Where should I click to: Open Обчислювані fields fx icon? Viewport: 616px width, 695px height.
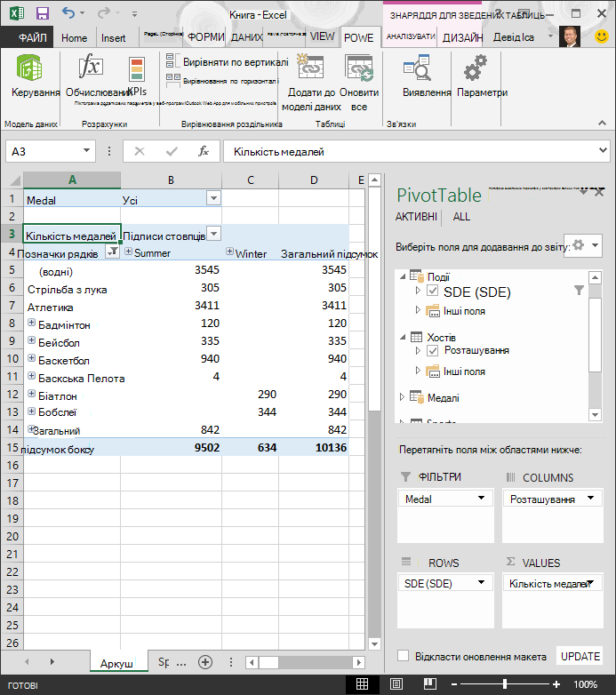[91, 66]
